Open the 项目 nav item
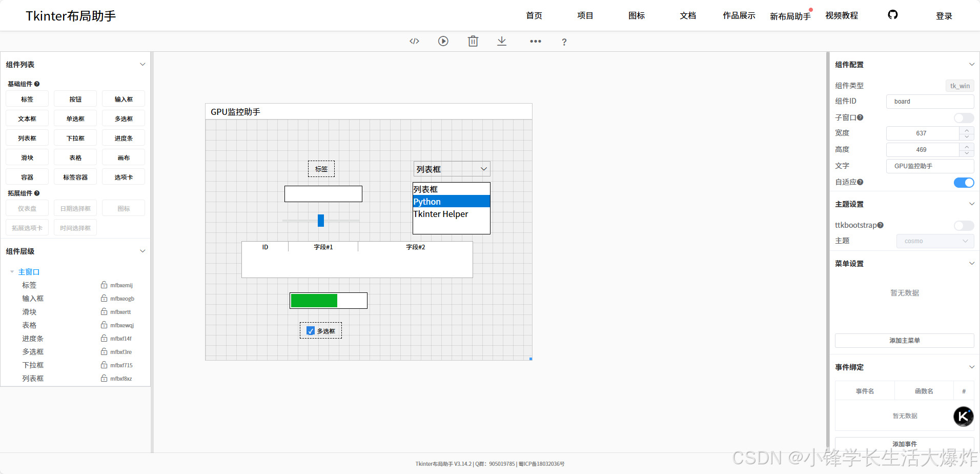 [x=585, y=16]
